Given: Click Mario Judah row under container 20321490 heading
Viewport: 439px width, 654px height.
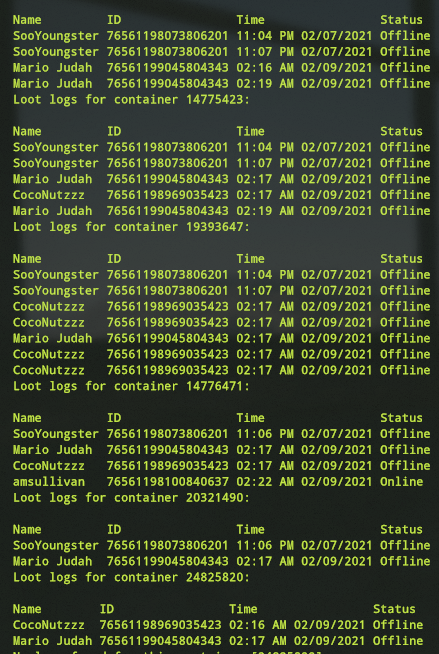Looking at the screenshot, I should click(x=221, y=561).
